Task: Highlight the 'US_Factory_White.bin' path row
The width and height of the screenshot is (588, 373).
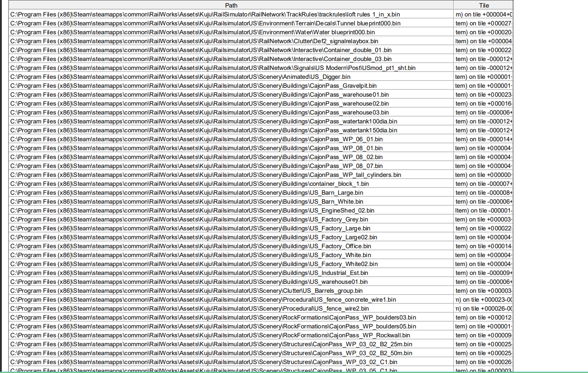Action: pyautogui.click(x=231, y=255)
